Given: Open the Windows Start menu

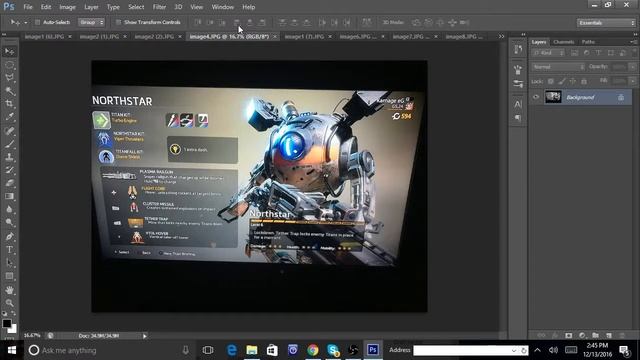Looking at the screenshot, I should pos(11,350).
